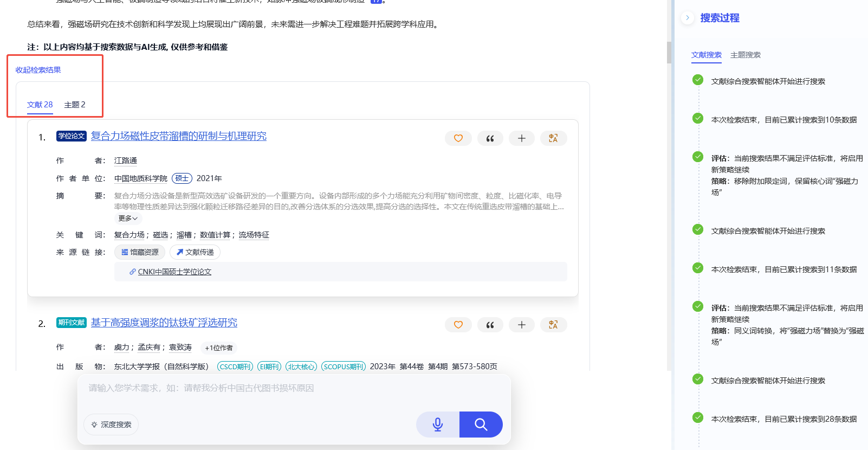Click the 北大核心 badge
The width and height of the screenshot is (868, 450).
tap(301, 367)
